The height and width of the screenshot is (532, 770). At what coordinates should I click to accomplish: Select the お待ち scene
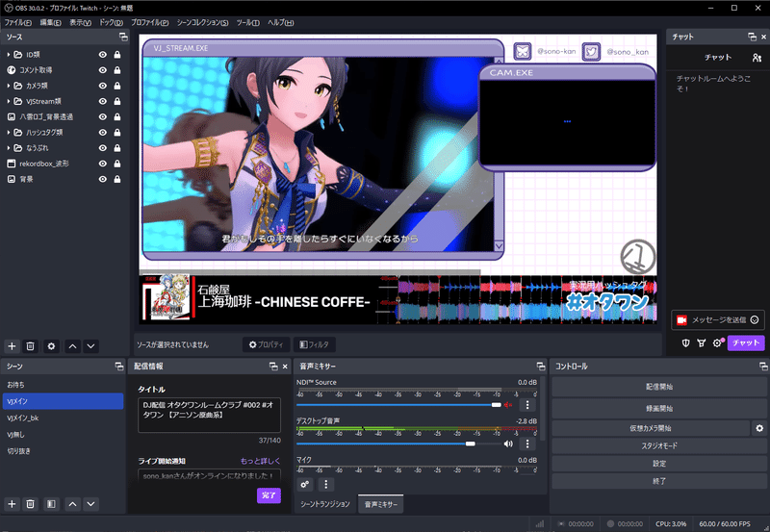click(63, 385)
